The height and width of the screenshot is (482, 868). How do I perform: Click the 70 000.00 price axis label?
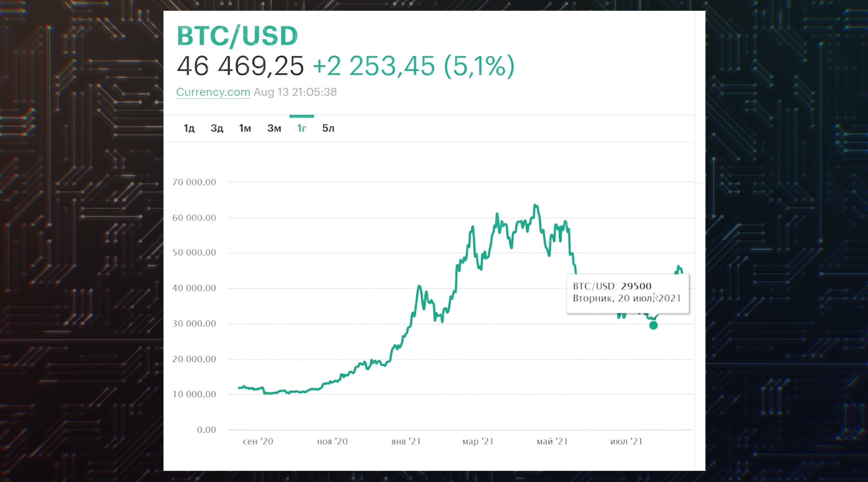point(194,182)
